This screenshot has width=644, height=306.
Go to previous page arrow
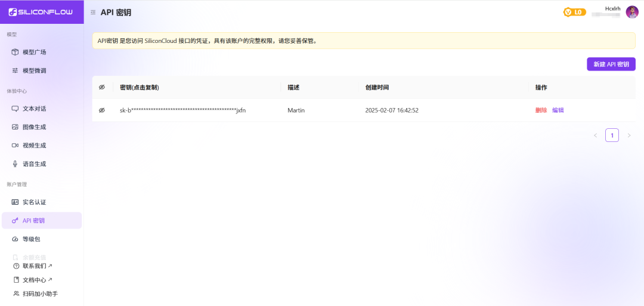click(x=596, y=135)
